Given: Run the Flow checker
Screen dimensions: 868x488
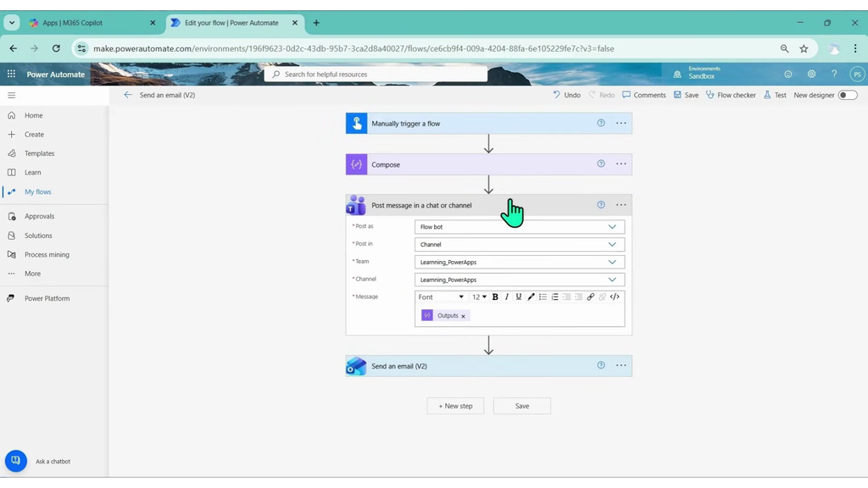Looking at the screenshot, I should 731,95.
